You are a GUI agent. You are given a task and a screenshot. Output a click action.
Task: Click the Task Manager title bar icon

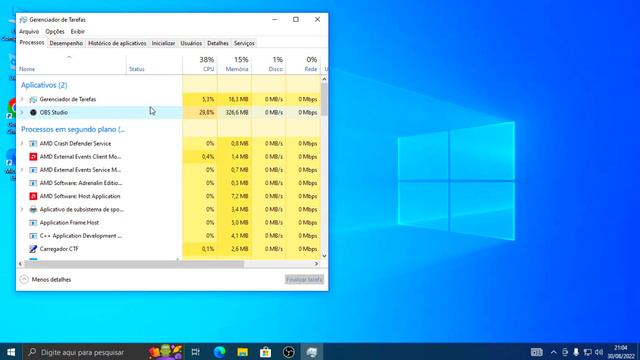coord(23,20)
